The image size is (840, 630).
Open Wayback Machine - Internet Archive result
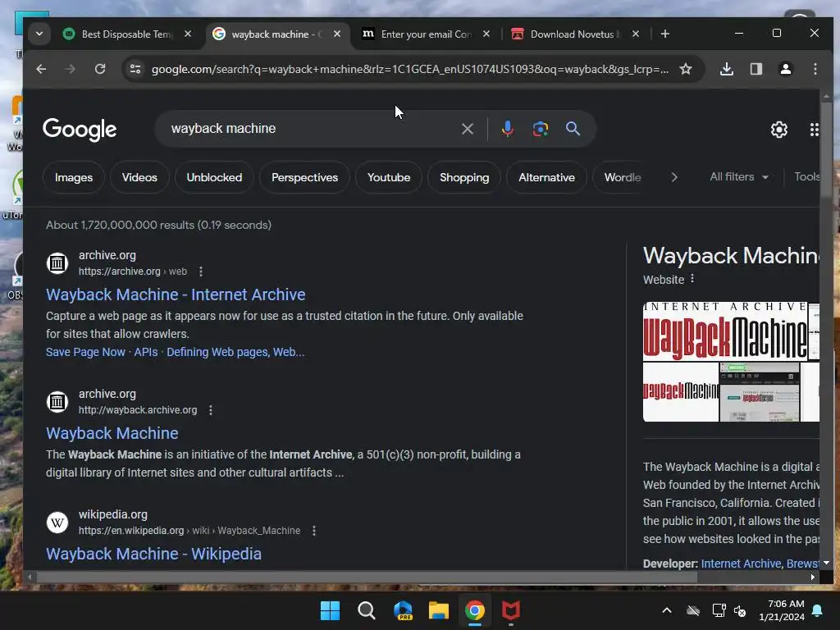176,294
